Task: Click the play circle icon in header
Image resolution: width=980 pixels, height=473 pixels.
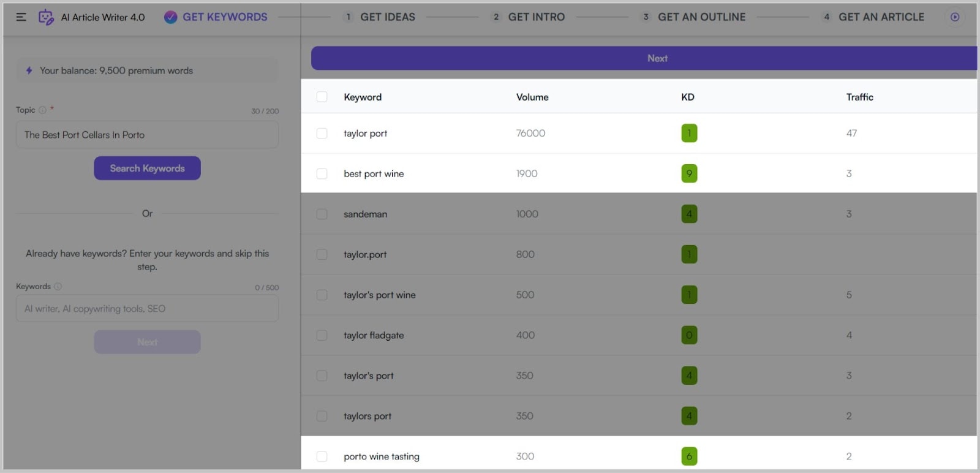Action: (954, 17)
